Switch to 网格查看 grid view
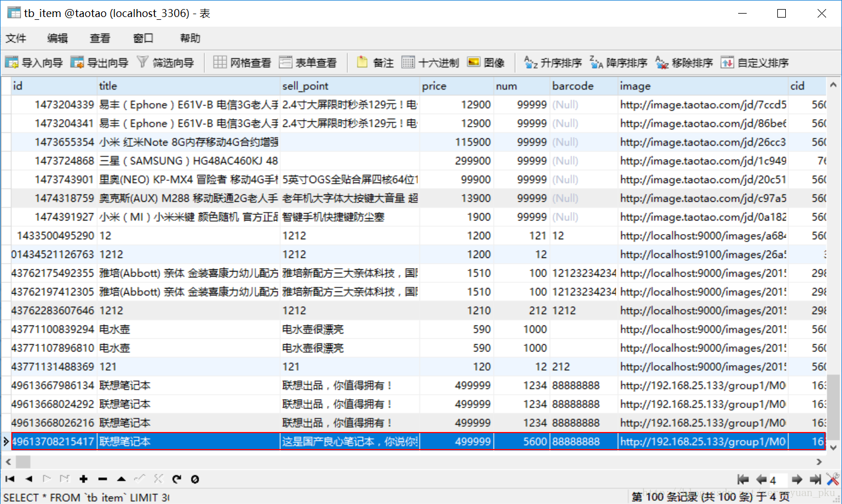 click(242, 62)
